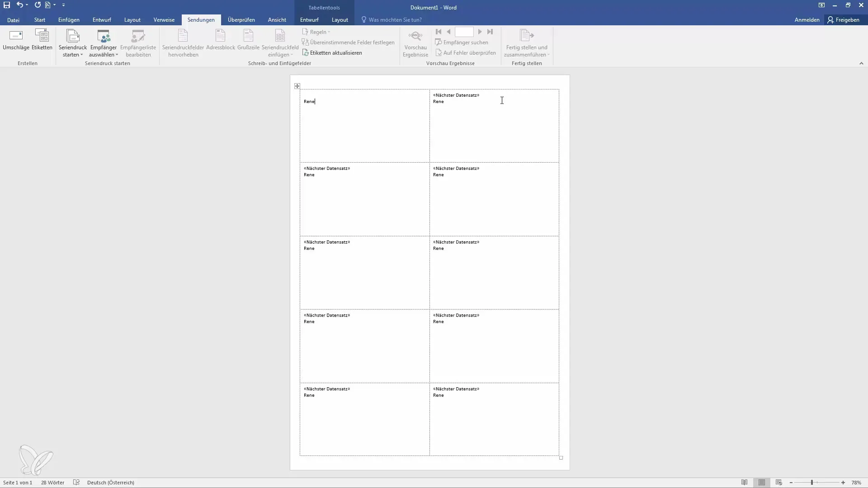Open the proofing check icon in status bar
Image resolution: width=868 pixels, height=488 pixels.
coord(76,483)
